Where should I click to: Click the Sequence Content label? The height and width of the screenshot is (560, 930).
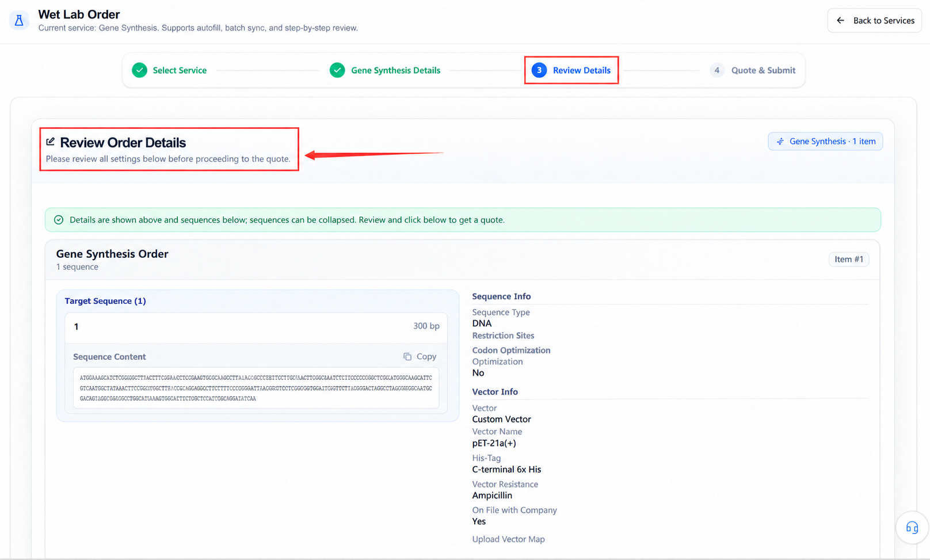(x=109, y=357)
